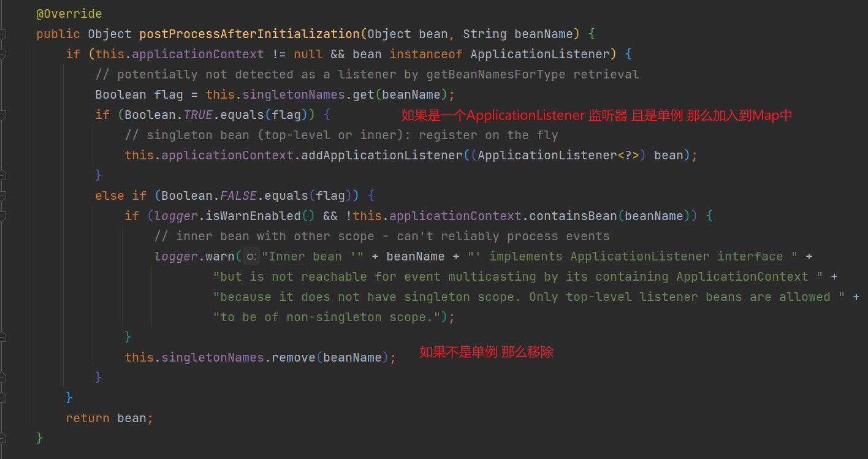868x459 pixels.
Task: Collapse the fold at 'if (logger.isWarnEnabled()'
Action: [2, 216]
